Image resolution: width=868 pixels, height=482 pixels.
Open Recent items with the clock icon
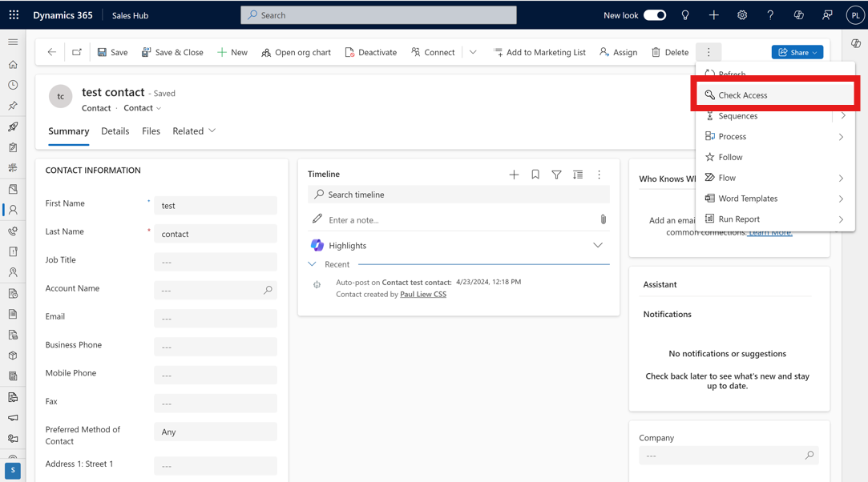tap(12, 84)
